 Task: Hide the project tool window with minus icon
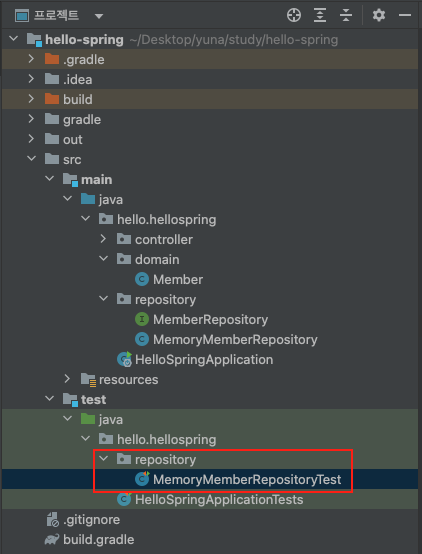point(405,16)
